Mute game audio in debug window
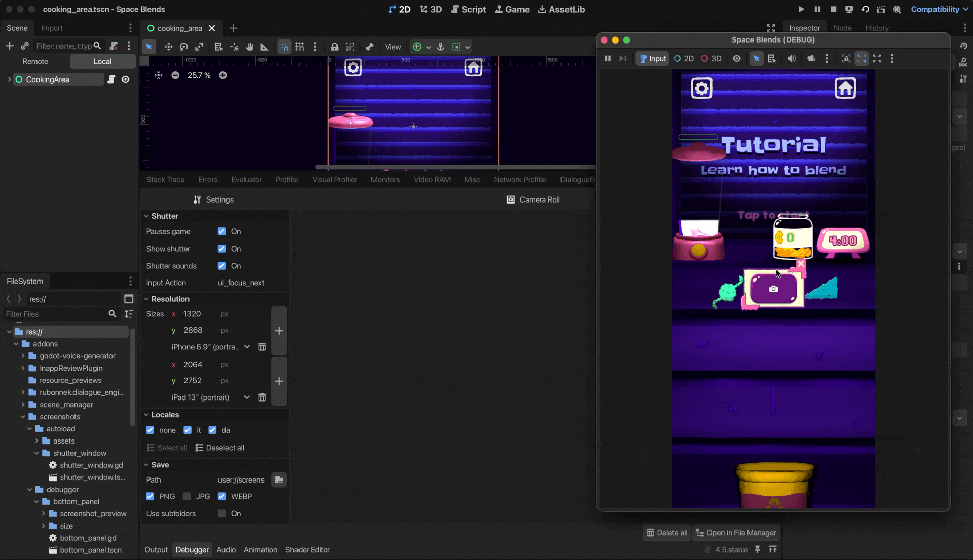This screenshot has width=973, height=560. pyautogui.click(x=791, y=59)
